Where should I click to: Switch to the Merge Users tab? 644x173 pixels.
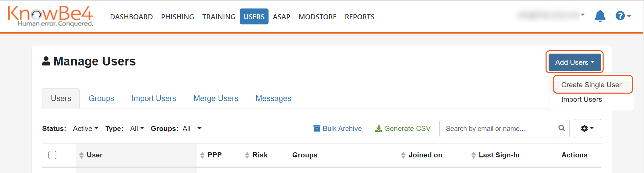(216, 98)
